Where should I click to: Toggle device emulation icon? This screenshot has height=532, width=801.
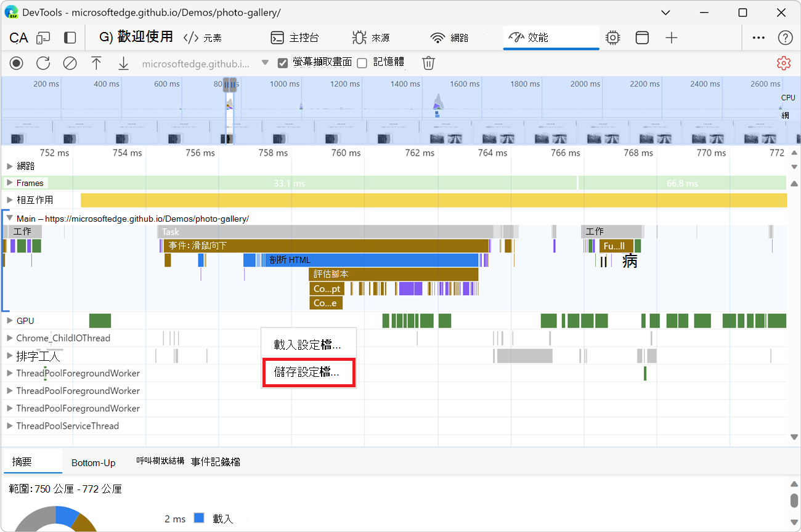(43, 38)
